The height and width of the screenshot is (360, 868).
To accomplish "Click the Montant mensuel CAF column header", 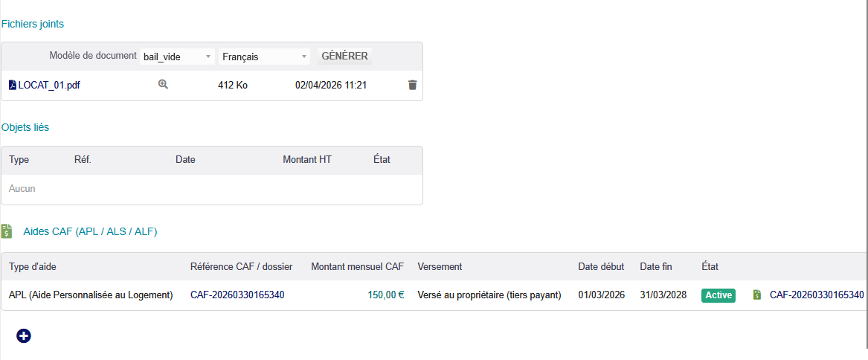I will (357, 266).
